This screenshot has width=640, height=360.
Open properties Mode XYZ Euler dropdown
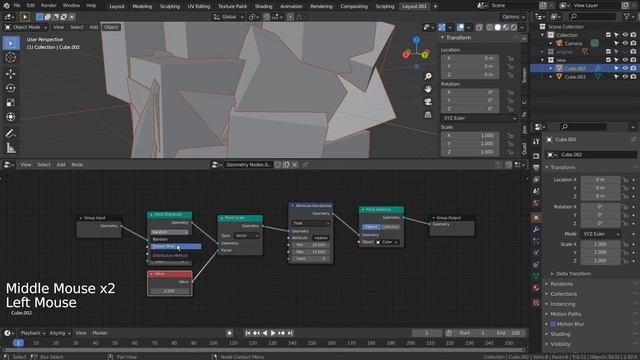[600, 234]
